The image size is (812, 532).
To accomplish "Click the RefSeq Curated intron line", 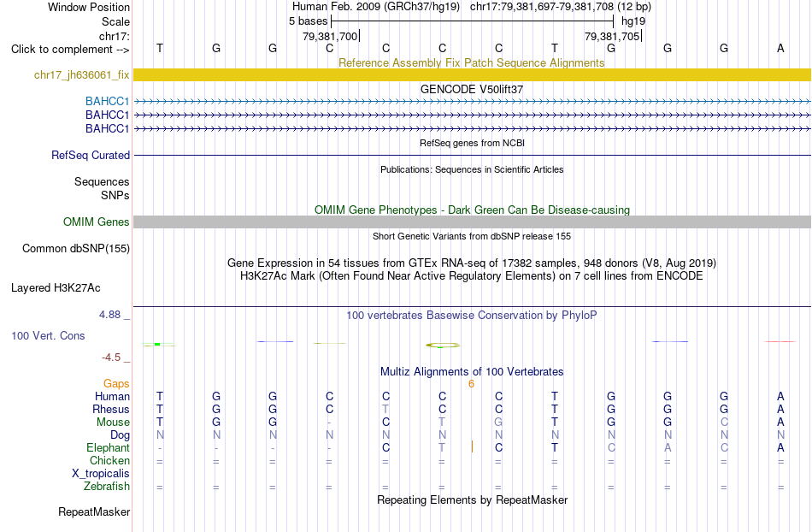I will (x=472, y=155).
